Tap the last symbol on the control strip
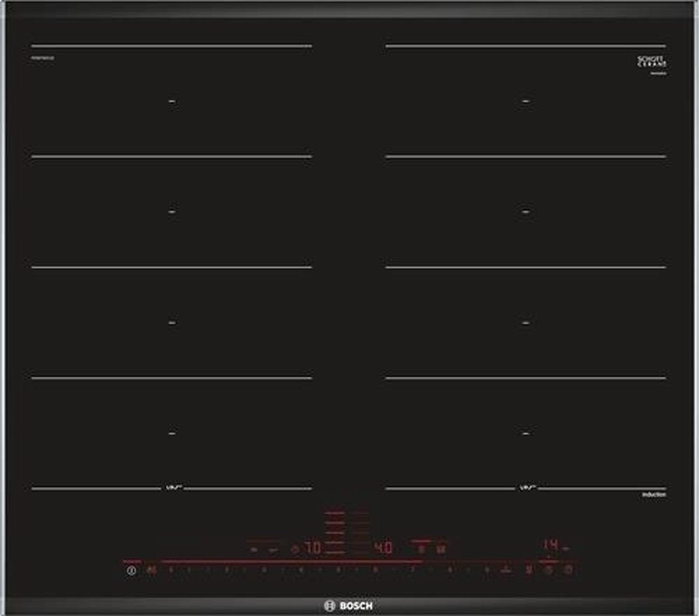 (567, 571)
